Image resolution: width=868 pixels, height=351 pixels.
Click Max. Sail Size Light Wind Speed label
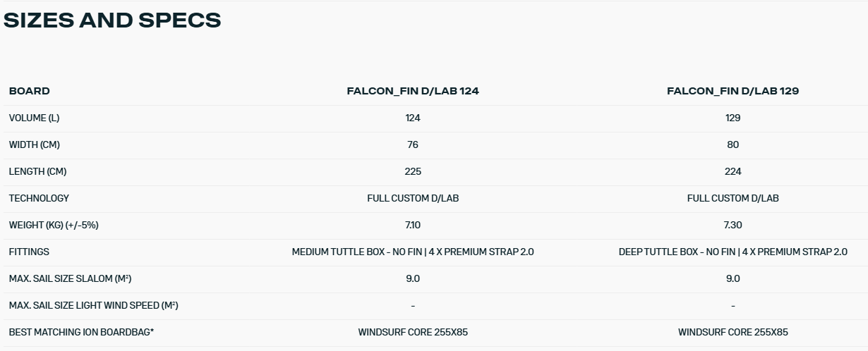(x=93, y=305)
